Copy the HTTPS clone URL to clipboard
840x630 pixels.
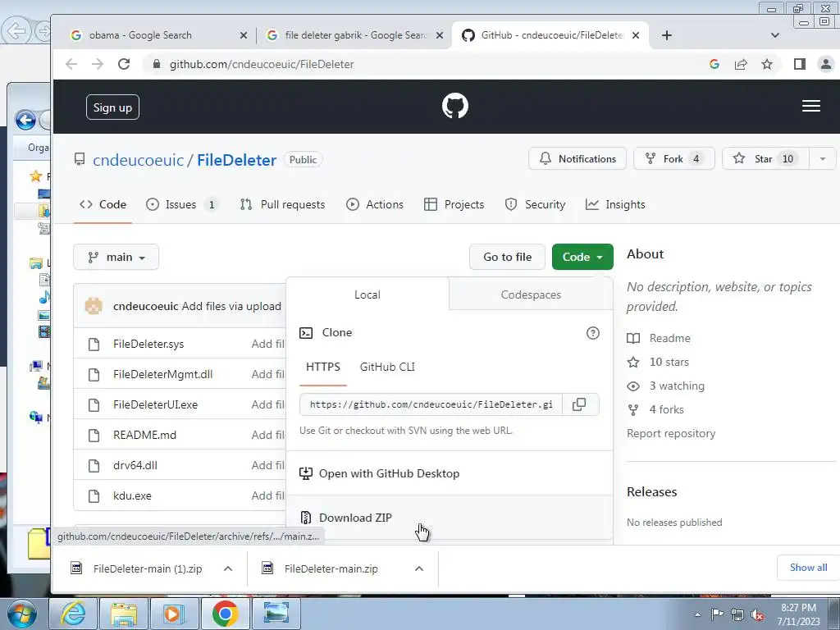point(579,404)
